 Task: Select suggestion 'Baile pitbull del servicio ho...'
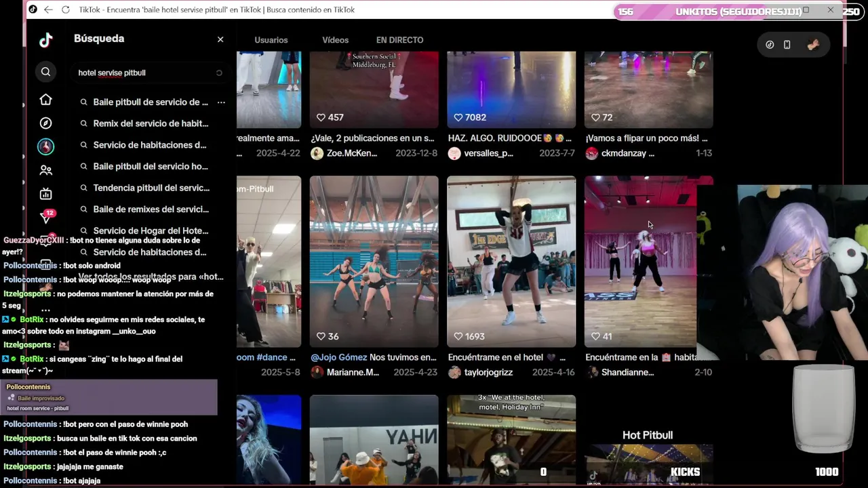tap(151, 166)
